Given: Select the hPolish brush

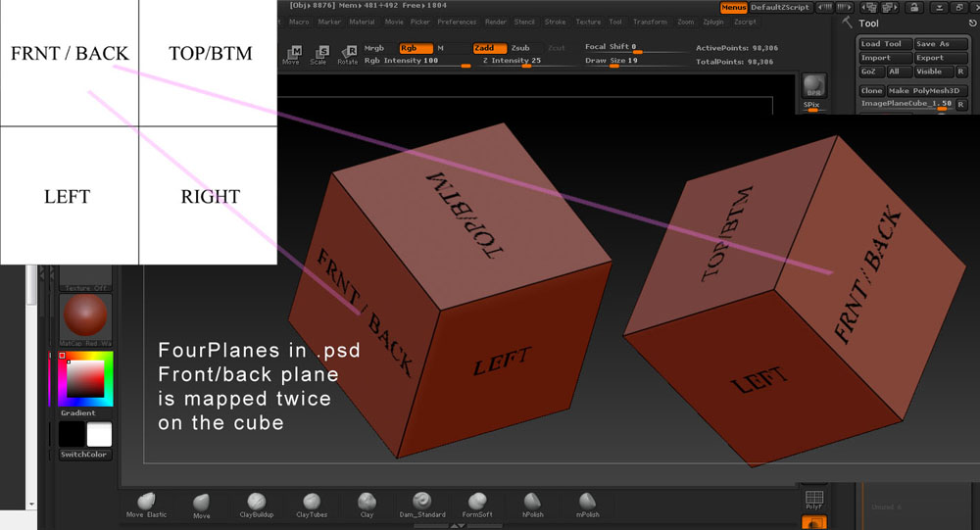Looking at the screenshot, I should pos(532,505).
